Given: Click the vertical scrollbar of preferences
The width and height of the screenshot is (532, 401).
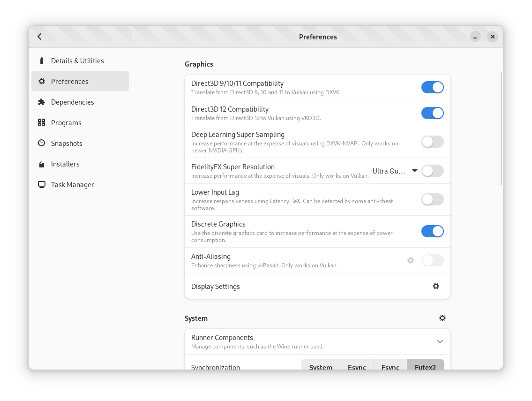Looking at the screenshot, I should (502, 129).
